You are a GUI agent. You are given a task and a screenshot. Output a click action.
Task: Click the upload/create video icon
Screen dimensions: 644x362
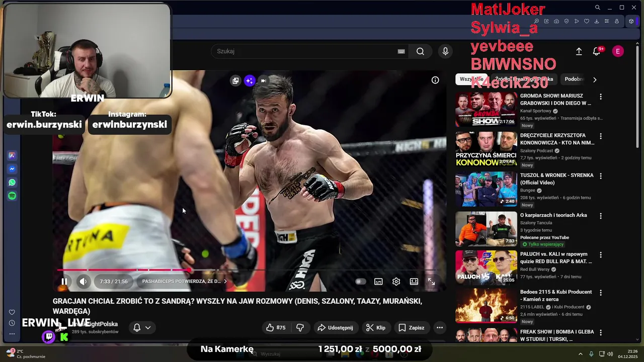tap(579, 51)
